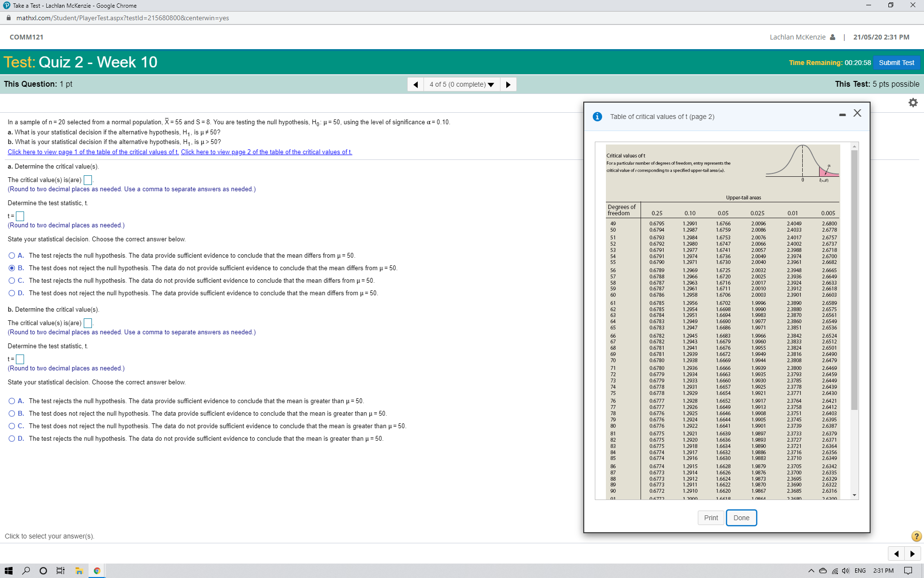Image resolution: width=924 pixels, height=578 pixels.
Task: Open the question selector dropdown
Action: pyautogui.click(x=462, y=84)
